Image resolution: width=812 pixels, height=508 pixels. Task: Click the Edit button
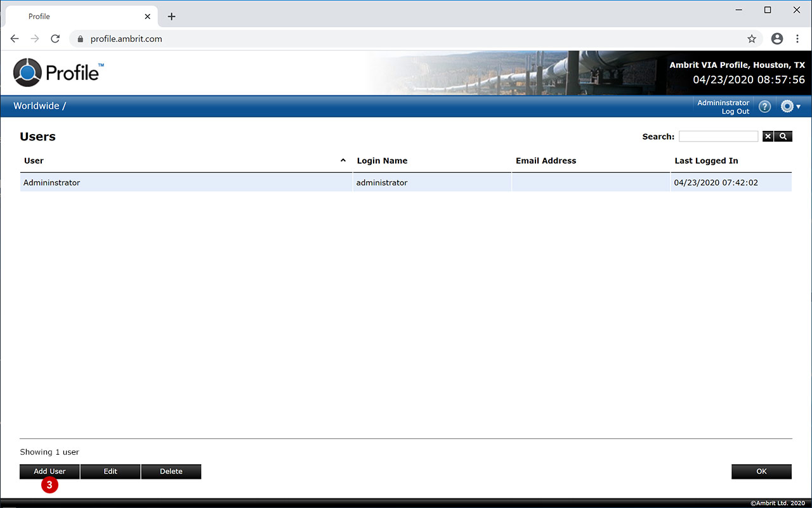[x=110, y=471]
